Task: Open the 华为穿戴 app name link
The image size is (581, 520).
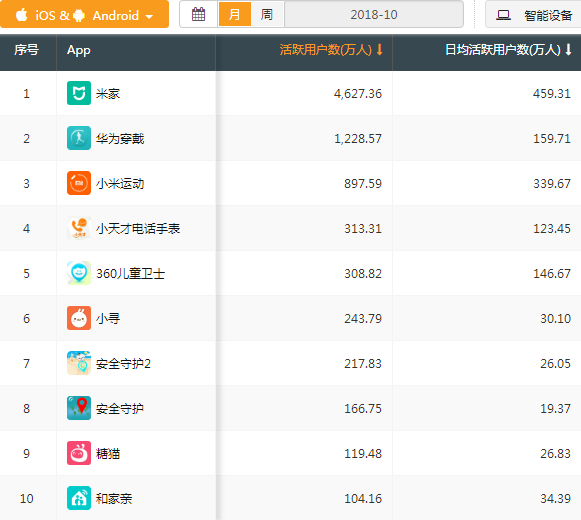Action: point(120,139)
